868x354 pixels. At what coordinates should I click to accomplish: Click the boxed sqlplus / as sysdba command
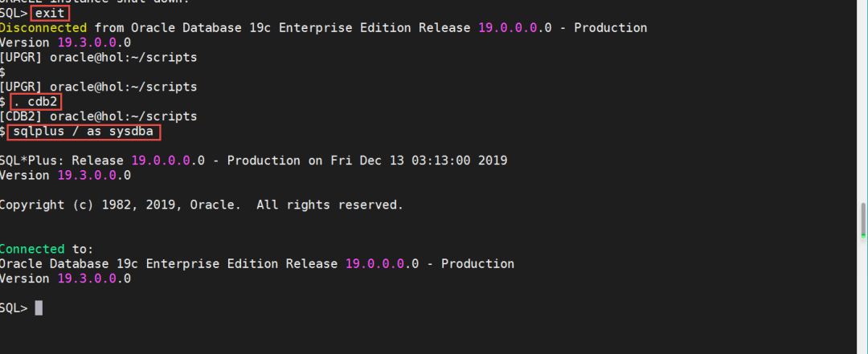tap(85, 131)
